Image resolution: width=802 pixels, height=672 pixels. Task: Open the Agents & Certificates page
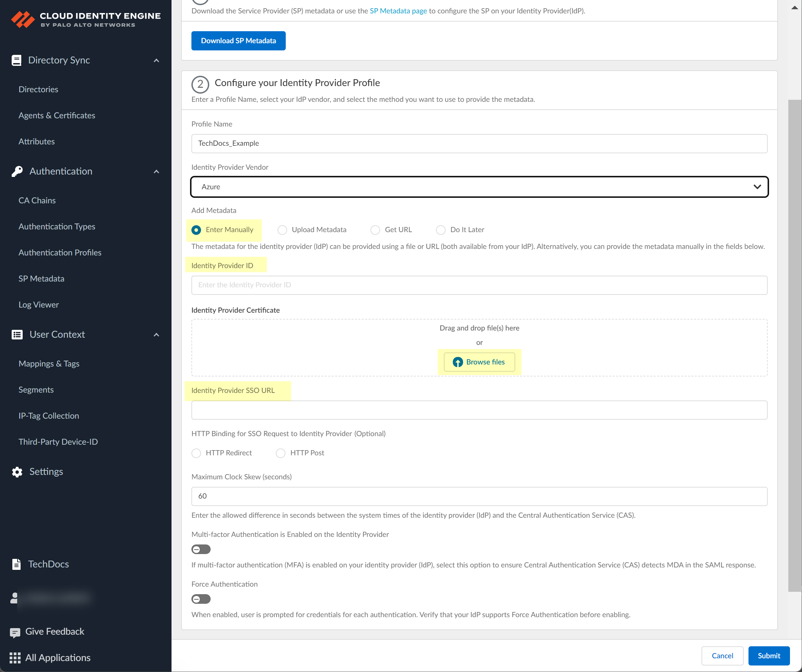pos(57,115)
